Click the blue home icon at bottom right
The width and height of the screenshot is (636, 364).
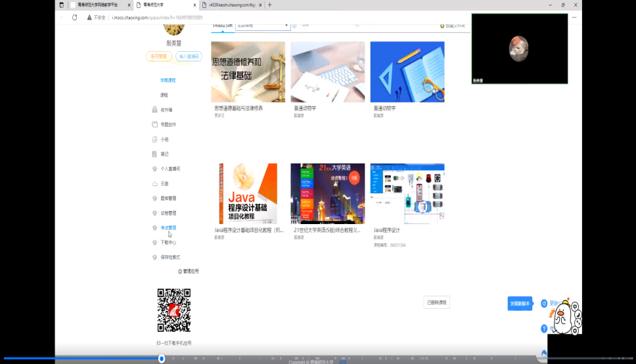coord(544,353)
